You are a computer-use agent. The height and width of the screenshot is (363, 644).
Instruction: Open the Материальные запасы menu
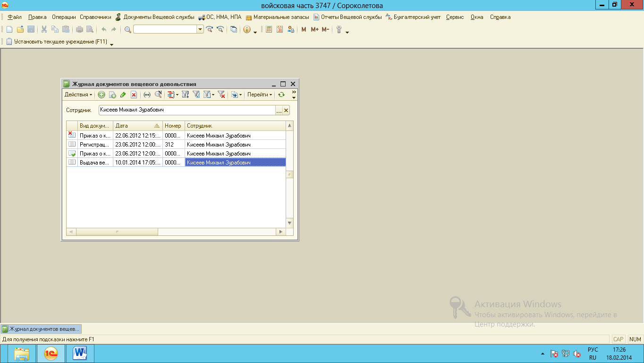277,17
